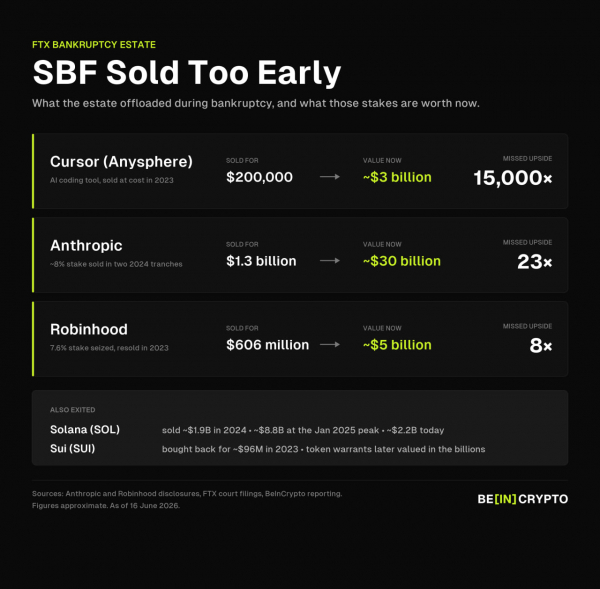This screenshot has width=600, height=589.
Task: Click the arrow in the Cursor row
Action: click(x=330, y=177)
